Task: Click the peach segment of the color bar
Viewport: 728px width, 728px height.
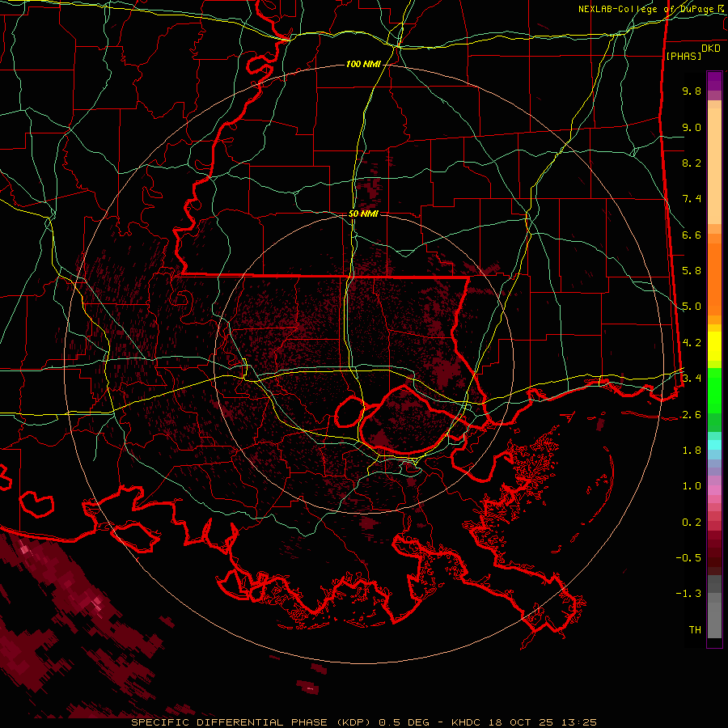Action: pos(714,166)
